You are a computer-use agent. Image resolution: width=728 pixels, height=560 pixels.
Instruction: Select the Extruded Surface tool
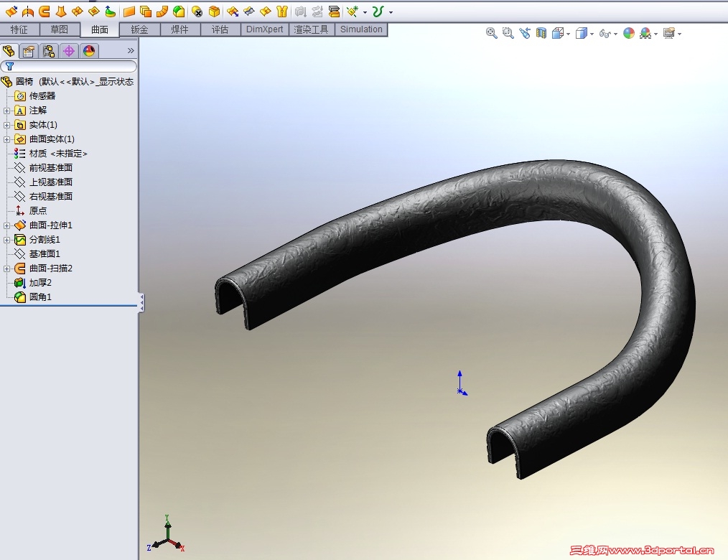pos(11,11)
